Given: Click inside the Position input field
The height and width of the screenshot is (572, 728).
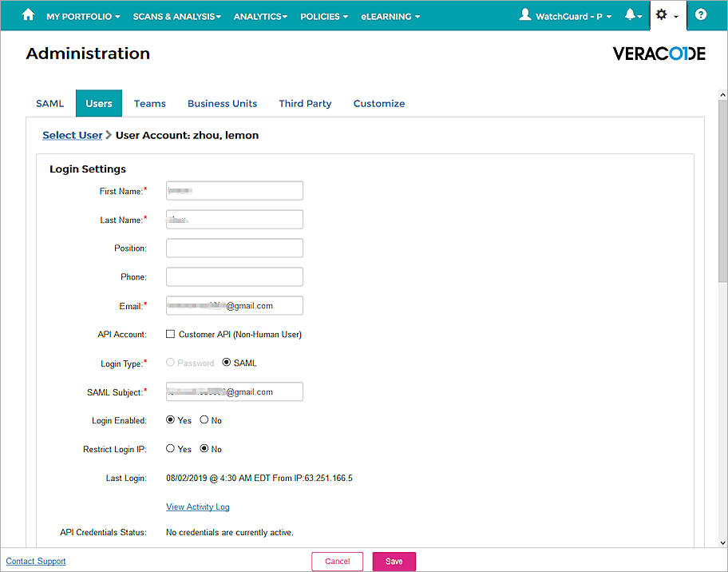Looking at the screenshot, I should tap(234, 248).
